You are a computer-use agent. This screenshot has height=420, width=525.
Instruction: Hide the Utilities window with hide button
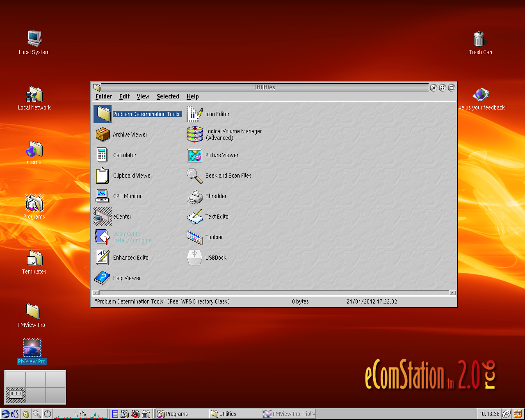443,88
